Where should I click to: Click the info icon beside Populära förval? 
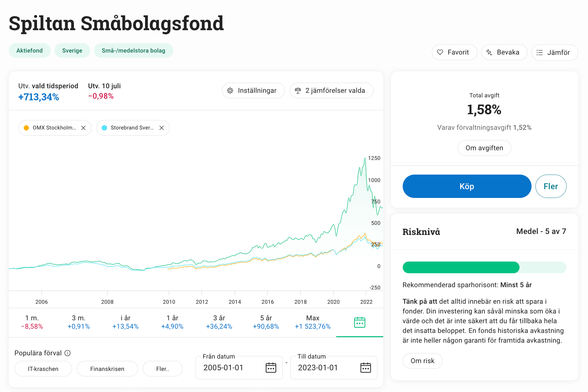coord(67,353)
